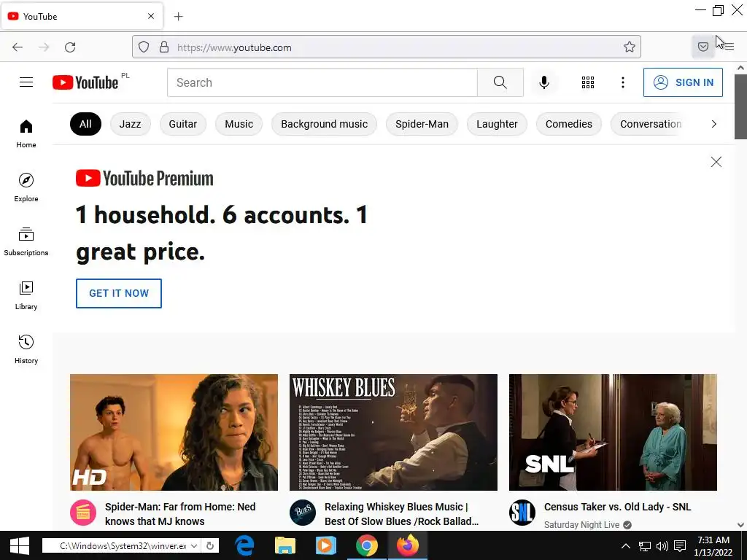747x560 pixels.
Task: Open a new browser tab
Action: (178, 17)
